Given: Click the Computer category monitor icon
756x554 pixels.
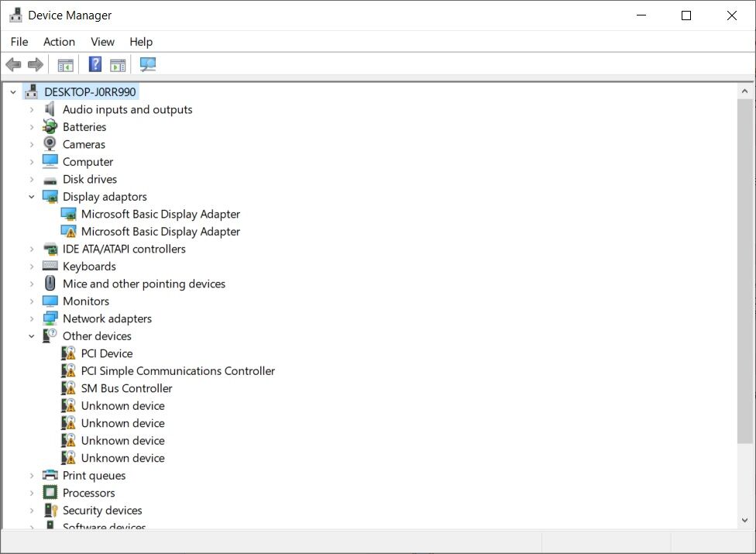Looking at the screenshot, I should 50,161.
